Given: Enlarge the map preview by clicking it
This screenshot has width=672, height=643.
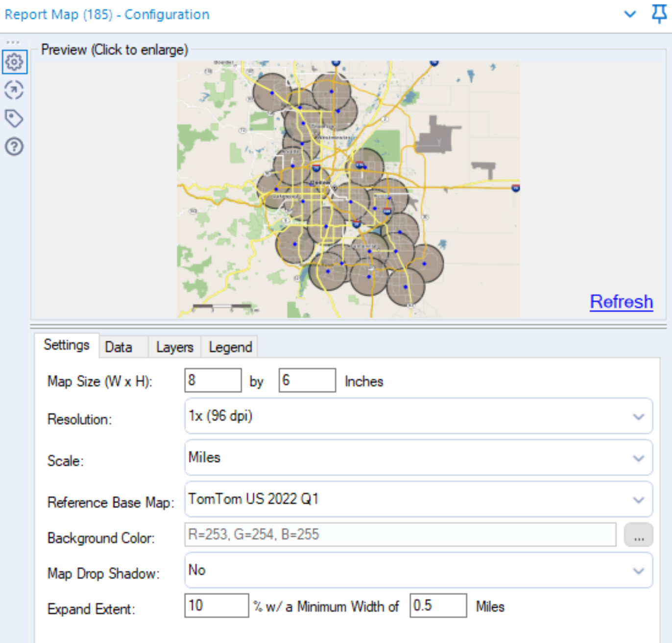Looking at the screenshot, I should (348, 189).
